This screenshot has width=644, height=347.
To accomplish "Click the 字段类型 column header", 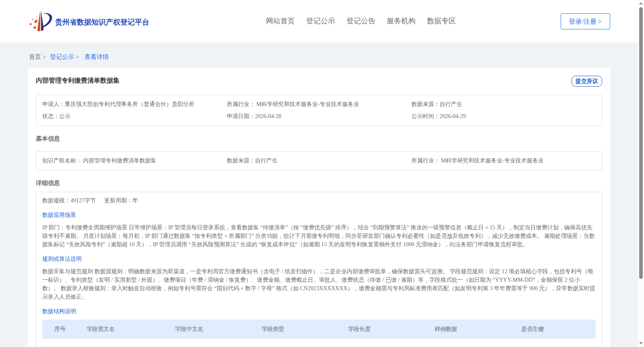I will click(x=273, y=329).
